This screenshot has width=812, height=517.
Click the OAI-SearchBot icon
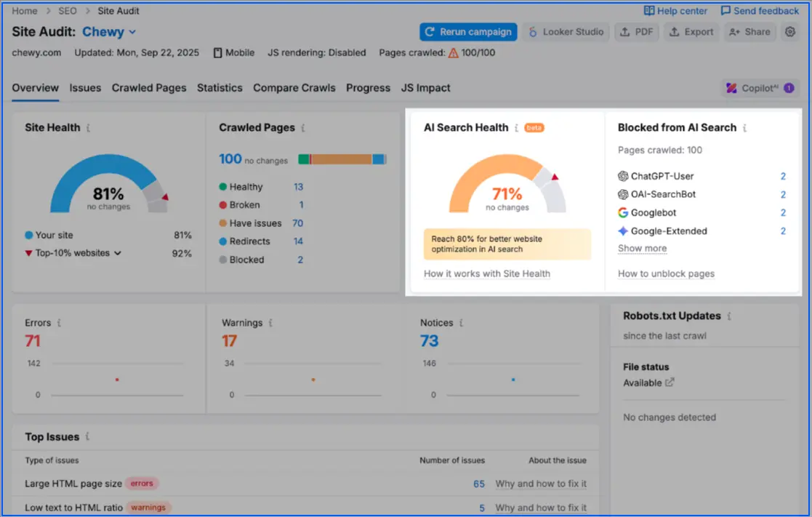[x=623, y=194]
